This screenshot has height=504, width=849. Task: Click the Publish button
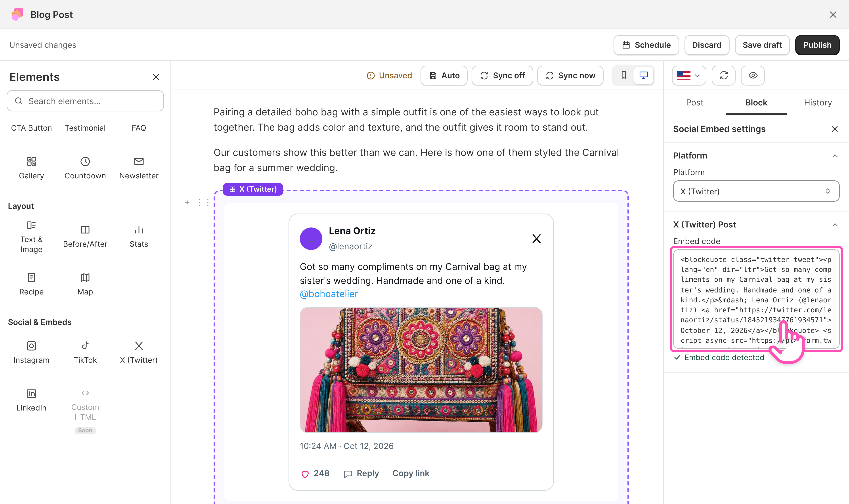[817, 45]
